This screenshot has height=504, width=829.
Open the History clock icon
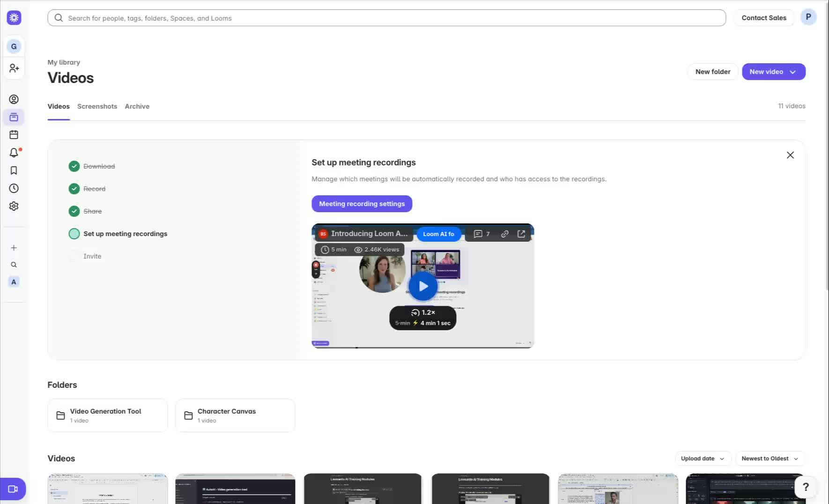tap(14, 188)
